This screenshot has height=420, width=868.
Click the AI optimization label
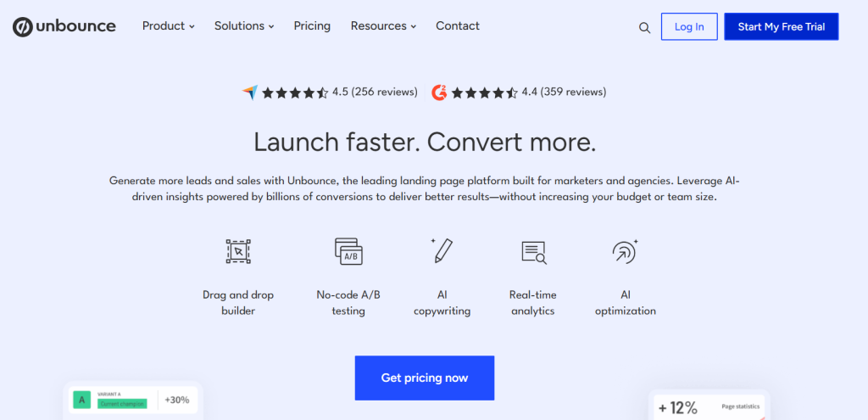point(626,303)
